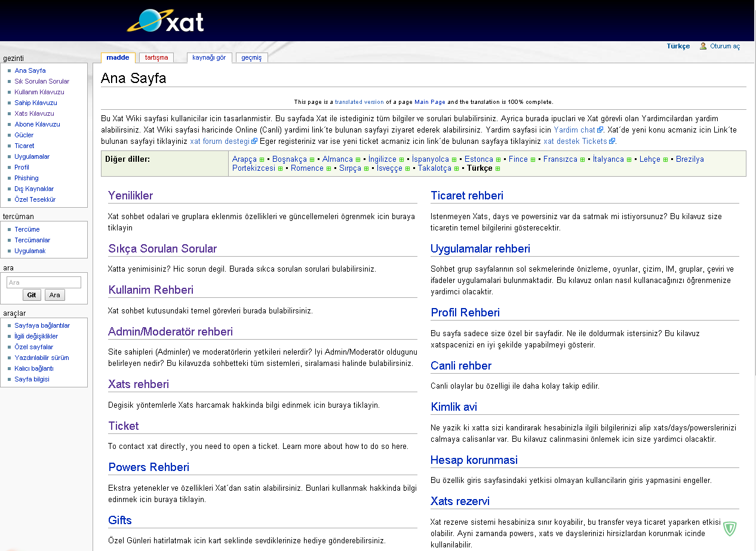Open the Xats rezervi heading link
This screenshot has width=756, height=551.
coord(460,501)
